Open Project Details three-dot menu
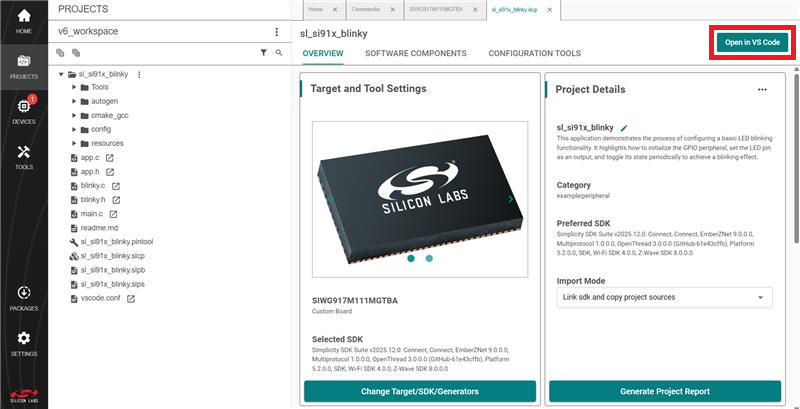 click(762, 89)
